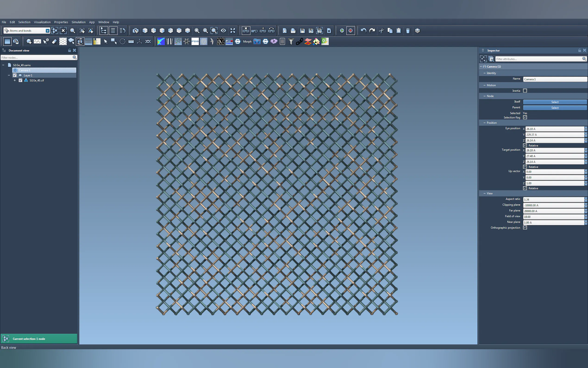Image resolution: width=588 pixels, height=368 pixels.
Task: Click the zoom in magnifier icon
Action: 197,31
